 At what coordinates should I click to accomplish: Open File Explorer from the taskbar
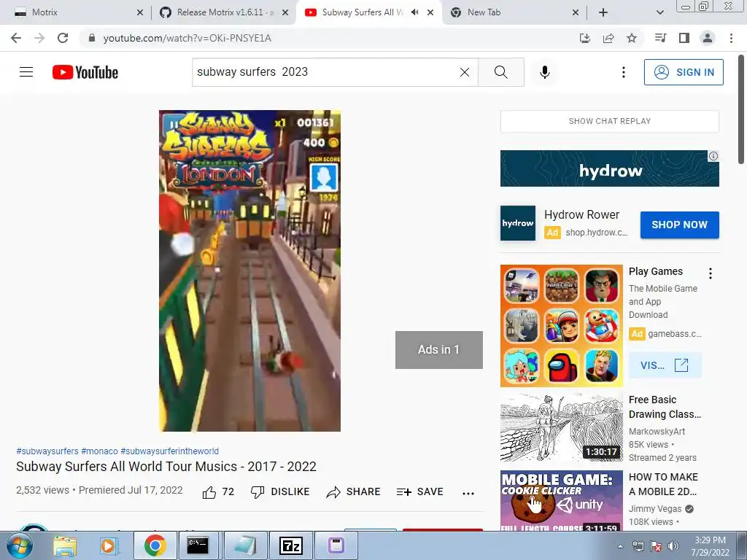(65, 545)
